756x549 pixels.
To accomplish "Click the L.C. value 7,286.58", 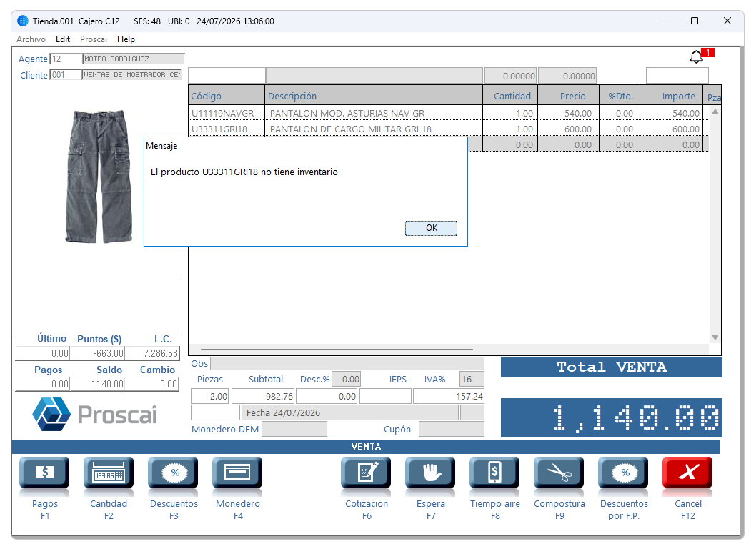I will point(152,353).
